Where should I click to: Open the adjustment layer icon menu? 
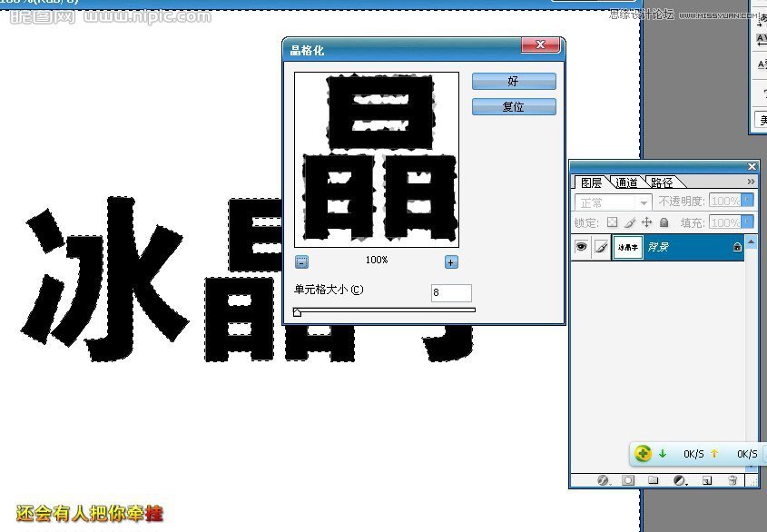coord(680,480)
